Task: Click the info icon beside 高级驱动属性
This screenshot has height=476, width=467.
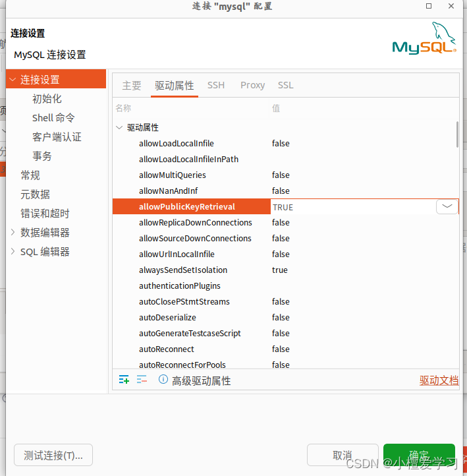Action: pos(163,379)
